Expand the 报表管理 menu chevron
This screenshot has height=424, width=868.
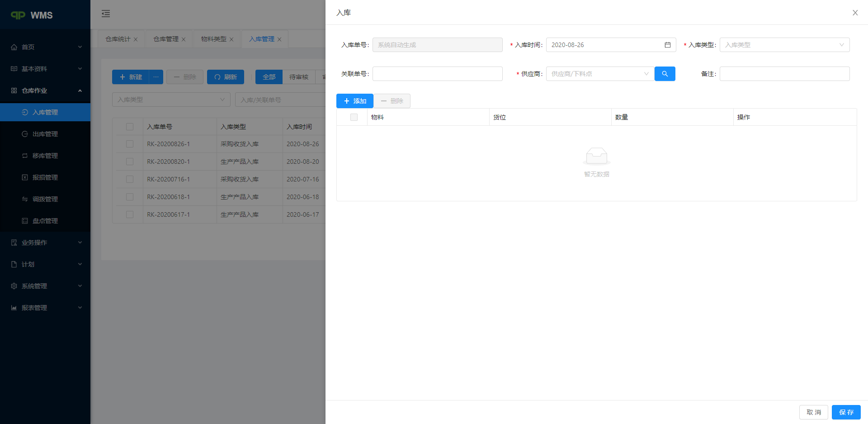click(80, 308)
